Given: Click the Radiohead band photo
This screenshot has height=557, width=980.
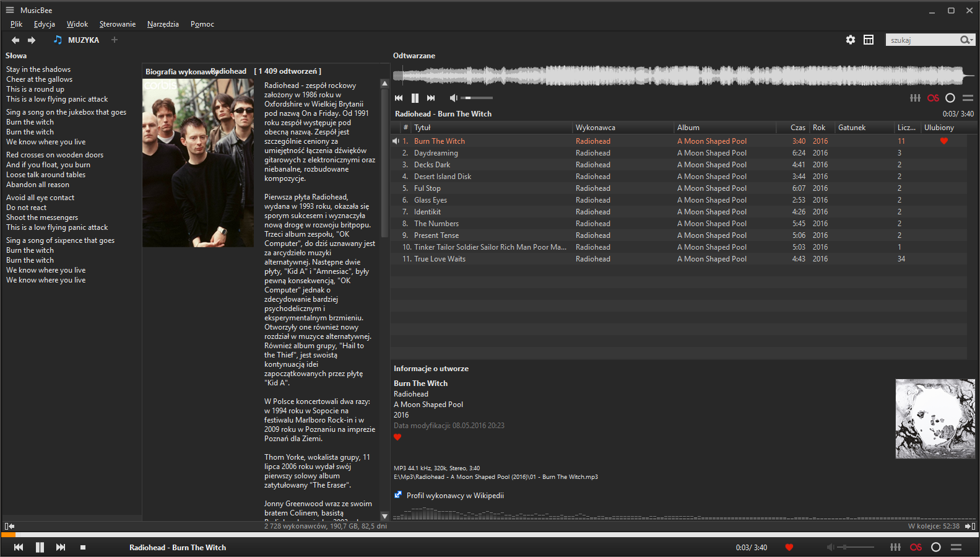Looking at the screenshot, I should click(x=198, y=163).
